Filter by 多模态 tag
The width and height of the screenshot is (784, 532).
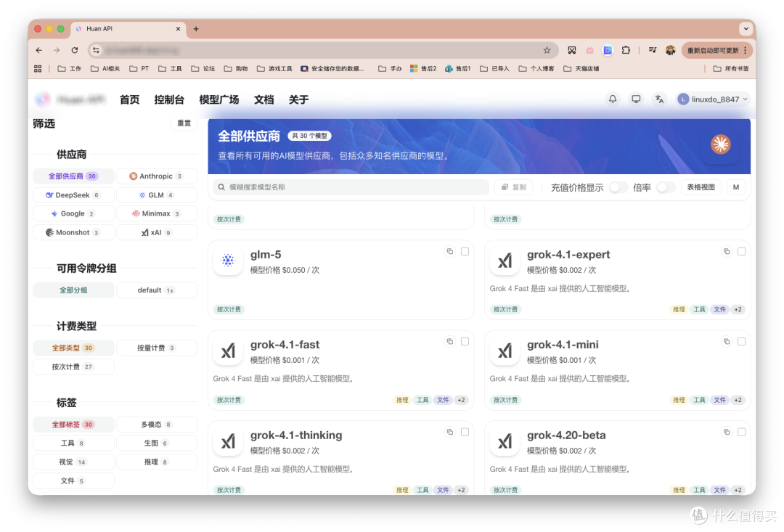tap(157, 425)
